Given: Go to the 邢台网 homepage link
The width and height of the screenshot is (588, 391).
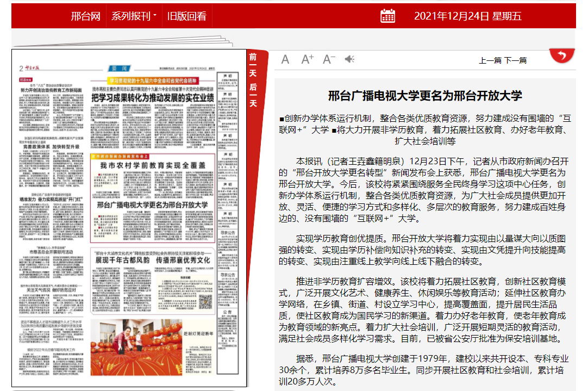Looking at the screenshot, I should 85,16.
